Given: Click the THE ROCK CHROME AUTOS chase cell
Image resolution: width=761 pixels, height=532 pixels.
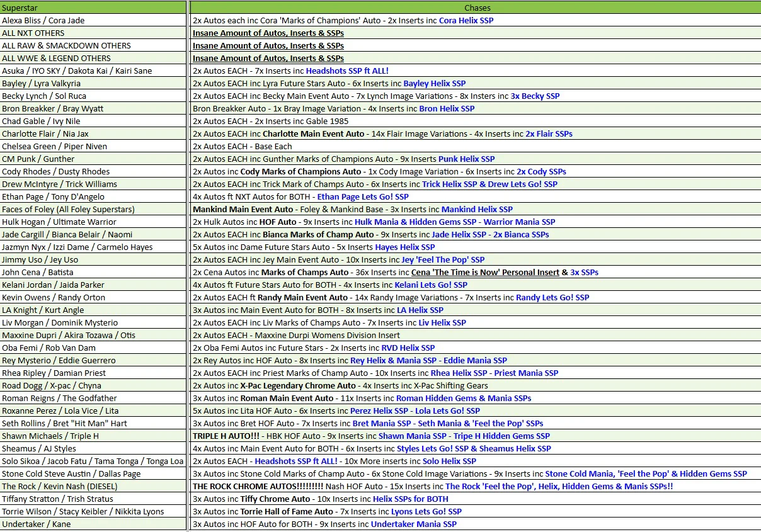Looking at the screenshot, I should pos(476,486).
